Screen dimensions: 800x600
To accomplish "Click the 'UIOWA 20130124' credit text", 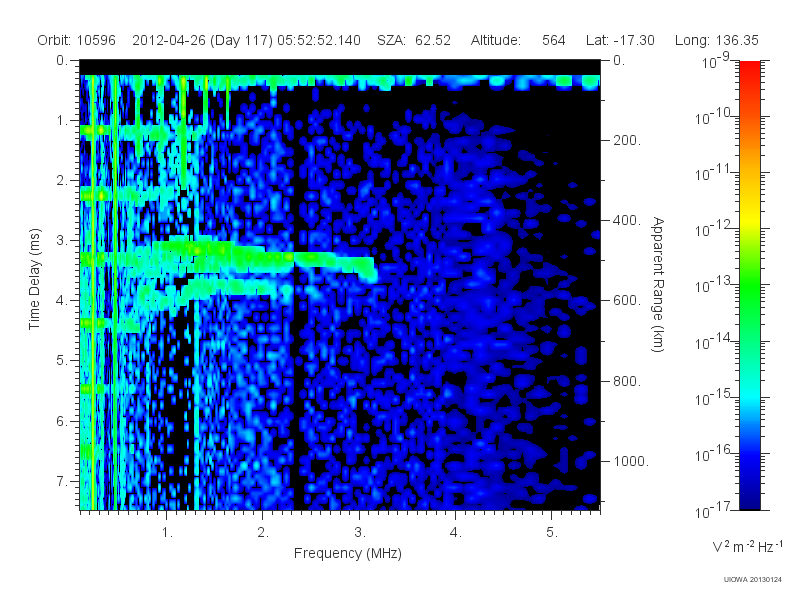I will (753, 580).
